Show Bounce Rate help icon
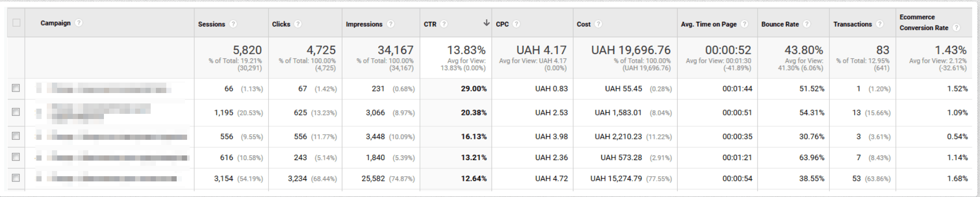The width and height of the screenshot is (980, 197). click(x=806, y=24)
